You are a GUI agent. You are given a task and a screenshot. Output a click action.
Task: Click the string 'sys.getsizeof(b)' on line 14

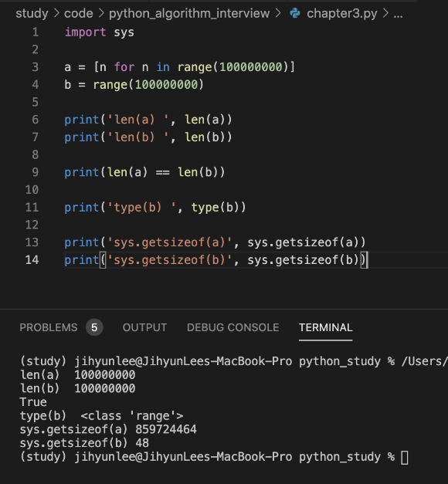(x=170, y=260)
